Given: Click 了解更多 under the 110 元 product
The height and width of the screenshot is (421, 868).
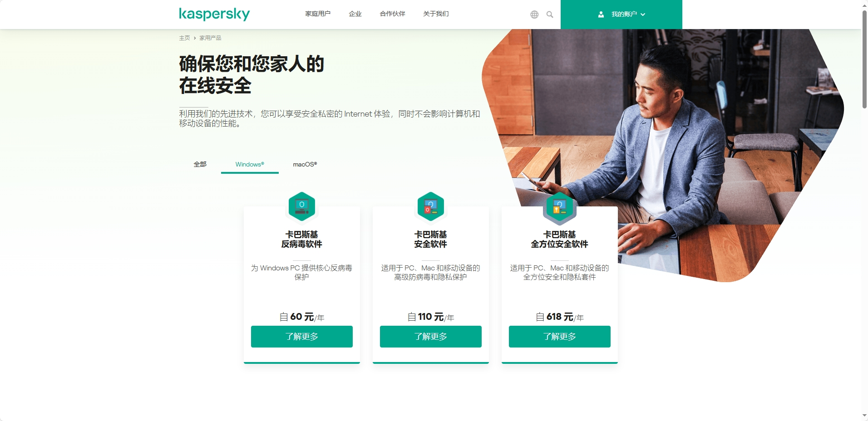Looking at the screenshot, I should pos(431,337).
